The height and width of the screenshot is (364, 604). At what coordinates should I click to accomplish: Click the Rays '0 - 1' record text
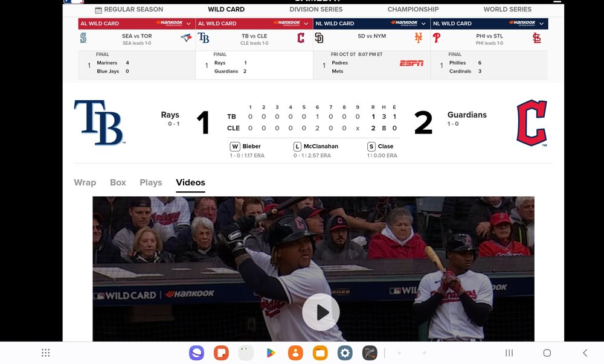(x=174, y=124)
